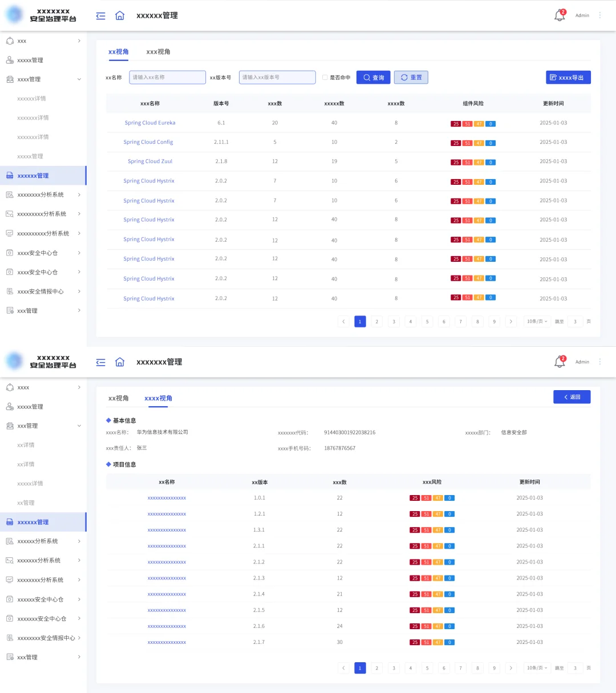616x693 pixels.
Task: Click the 查询 search button
Action: click(x=373, y=77)
